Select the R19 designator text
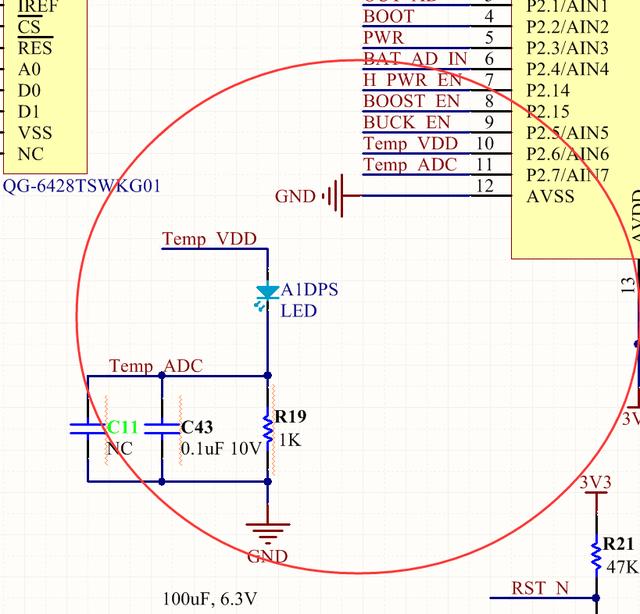The width and height of the screenshot is (640, 614). [x=291, y=416]
